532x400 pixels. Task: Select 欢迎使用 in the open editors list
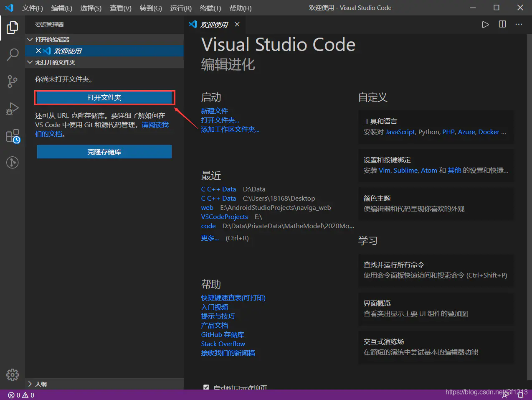pos(104,51)
